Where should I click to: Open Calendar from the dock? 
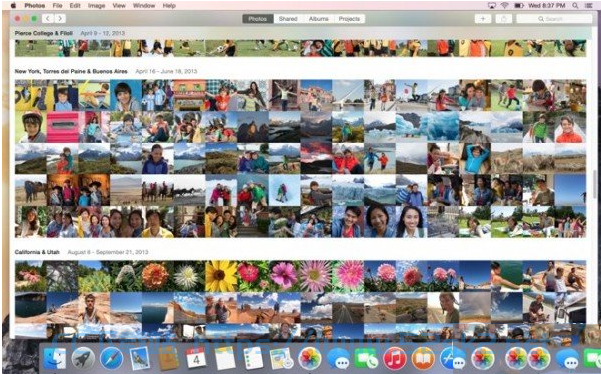(196, 359)
